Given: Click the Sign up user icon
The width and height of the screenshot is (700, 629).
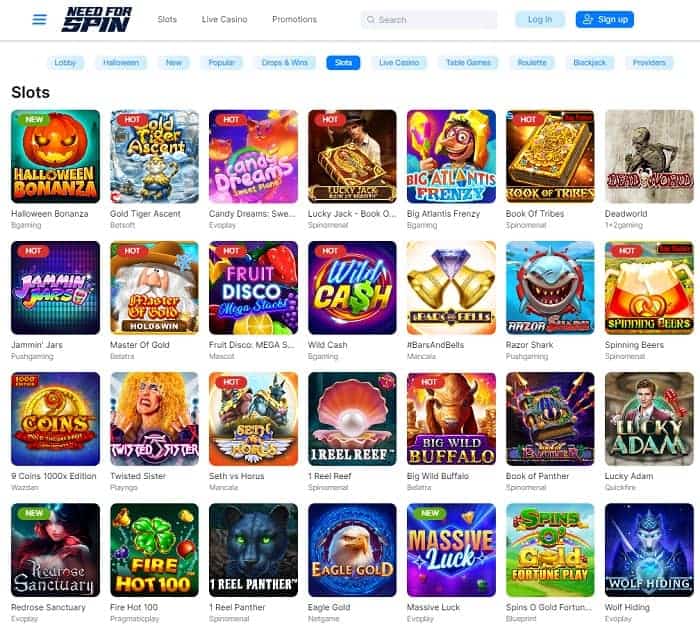Looking at the screenshot, I should [588, 19].
